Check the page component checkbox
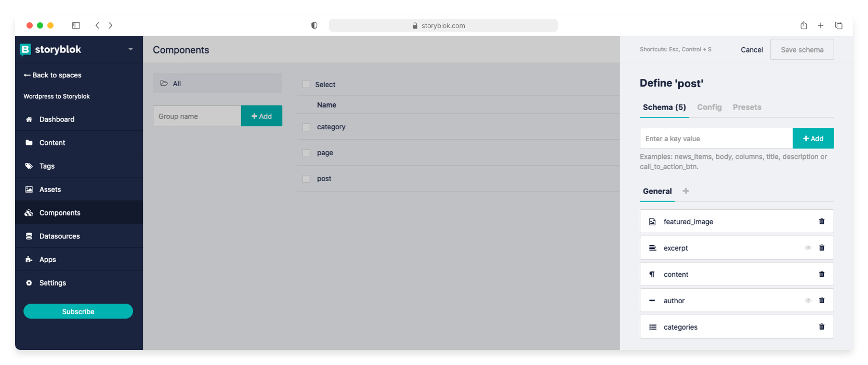Screen dimensions: 868x365 [306, 153]
